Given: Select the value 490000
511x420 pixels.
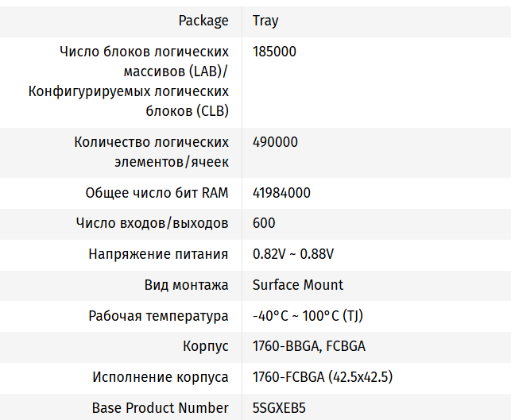Looking at the screenshot, I should [275, 142].
